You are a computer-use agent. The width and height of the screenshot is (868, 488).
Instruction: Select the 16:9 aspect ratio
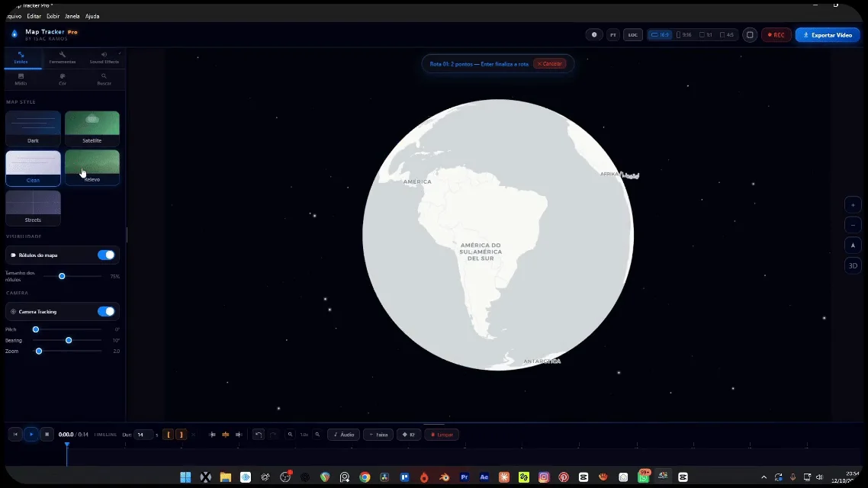(660, 35)
